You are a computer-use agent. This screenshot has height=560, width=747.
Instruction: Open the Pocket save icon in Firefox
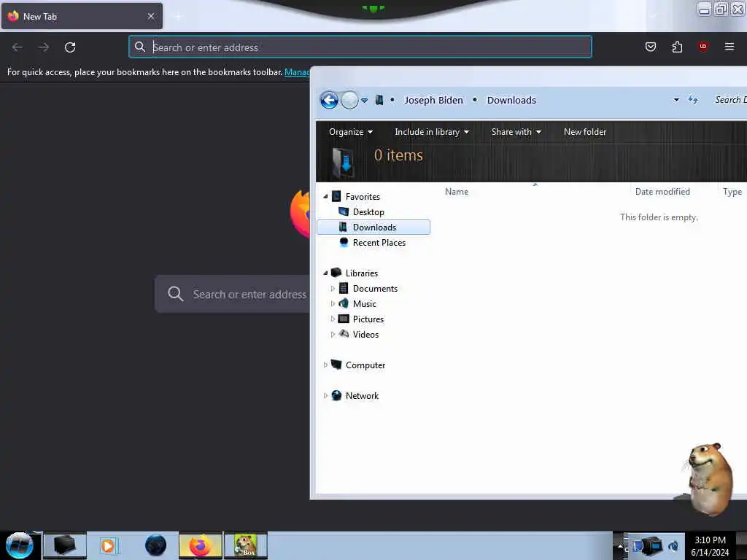tap(650, 47)
